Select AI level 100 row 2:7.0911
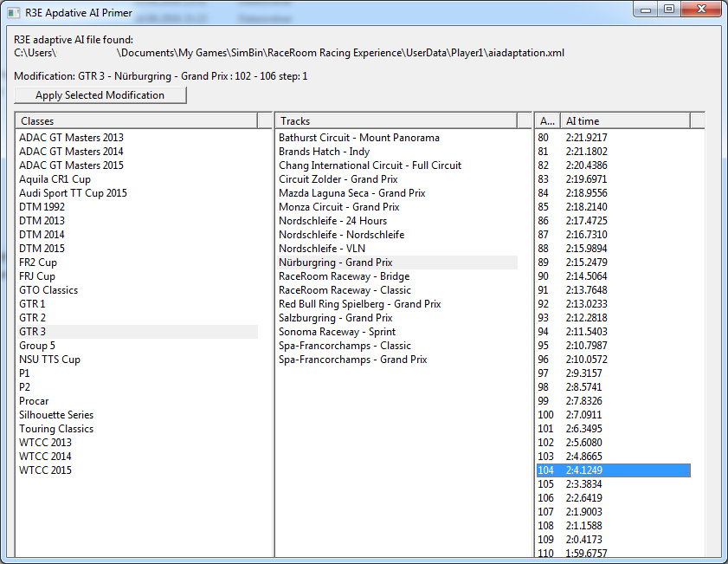Screen dimensions: 728x564 click(x=614, y=415)
